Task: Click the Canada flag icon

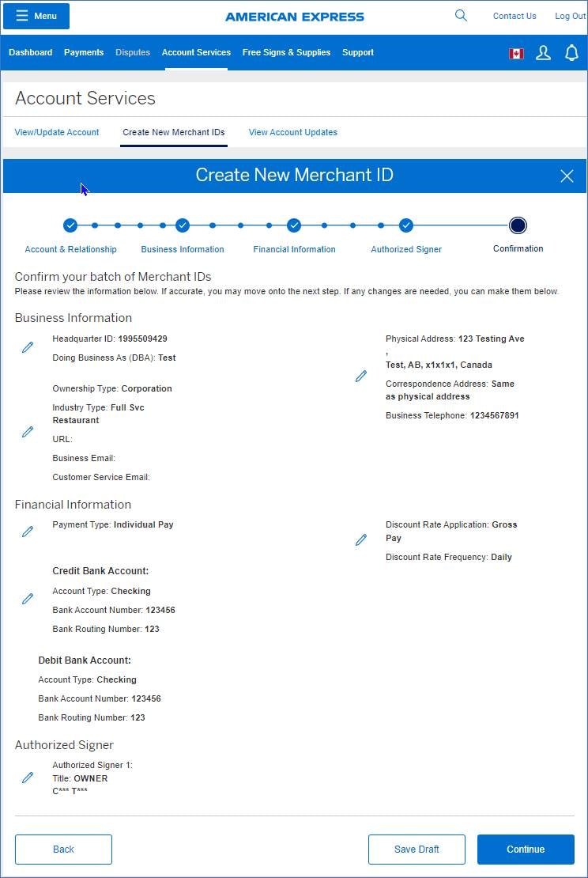Action: click(516, 54)
